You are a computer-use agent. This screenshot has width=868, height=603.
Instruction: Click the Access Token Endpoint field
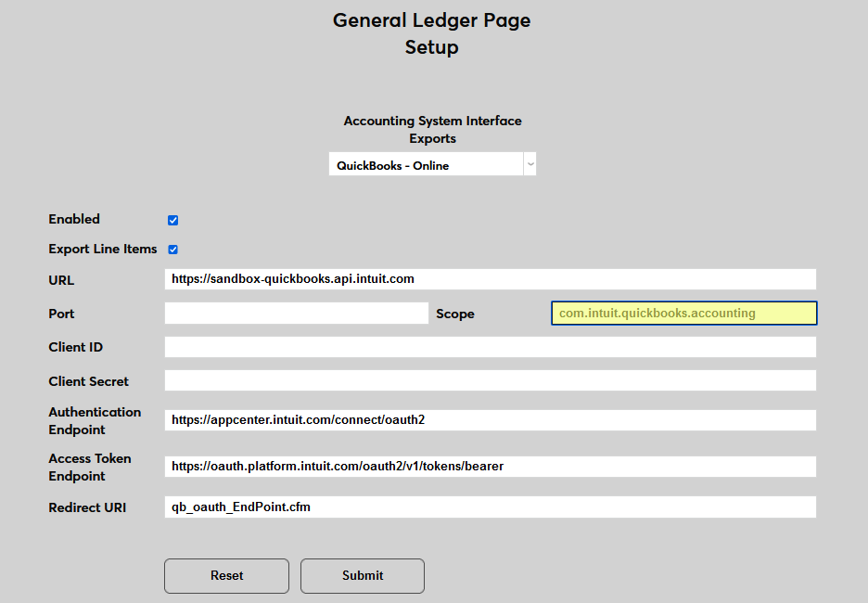490,467
